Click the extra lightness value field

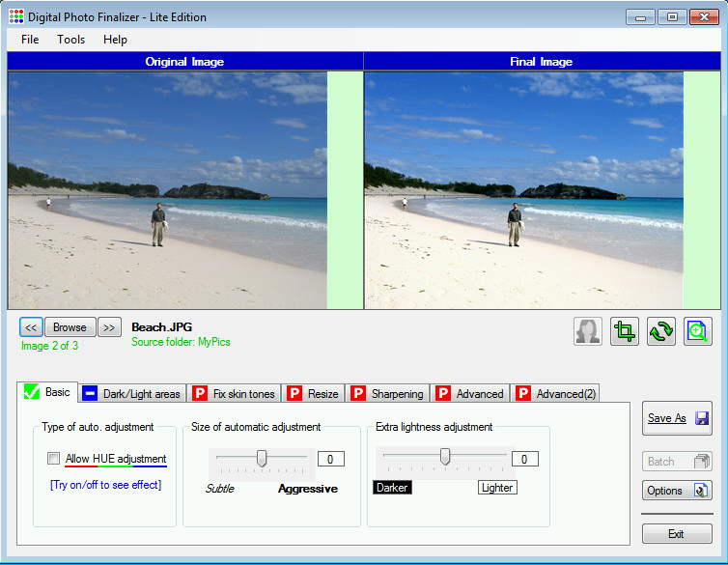pos(525,459)
